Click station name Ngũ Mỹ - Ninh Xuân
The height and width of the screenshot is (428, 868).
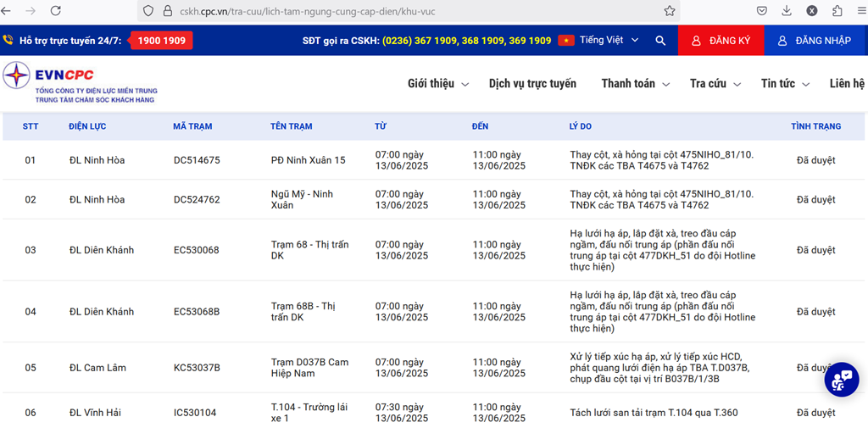(303, 199)
